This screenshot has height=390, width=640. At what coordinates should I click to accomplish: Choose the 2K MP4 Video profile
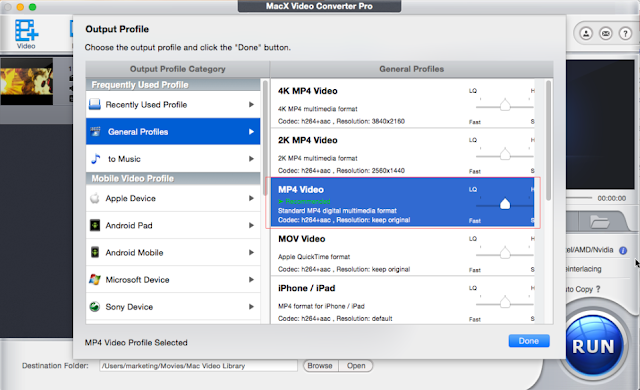click(402, 153)
